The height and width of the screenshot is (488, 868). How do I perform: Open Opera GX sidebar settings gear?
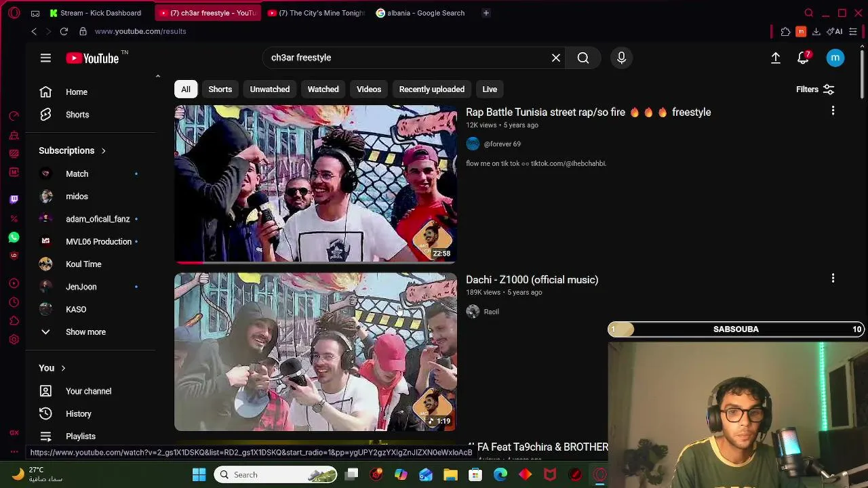pyautogui.click(x=14, y=340)
